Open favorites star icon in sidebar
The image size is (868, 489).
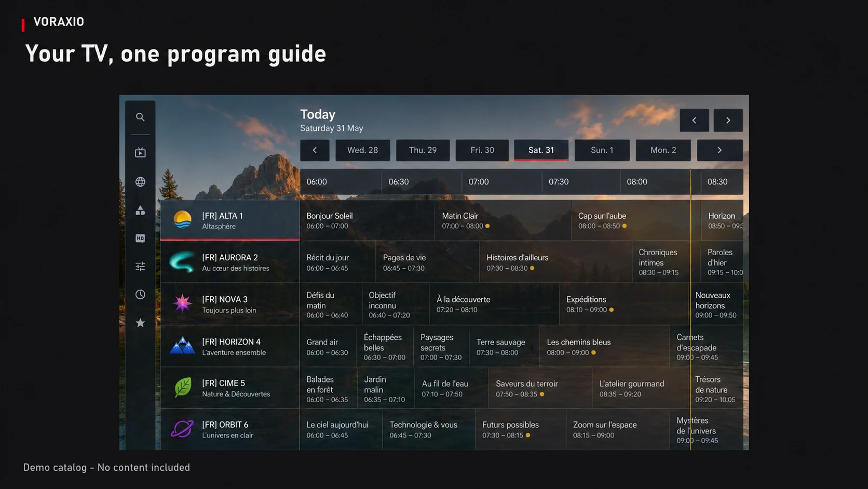tap(140, 323)
